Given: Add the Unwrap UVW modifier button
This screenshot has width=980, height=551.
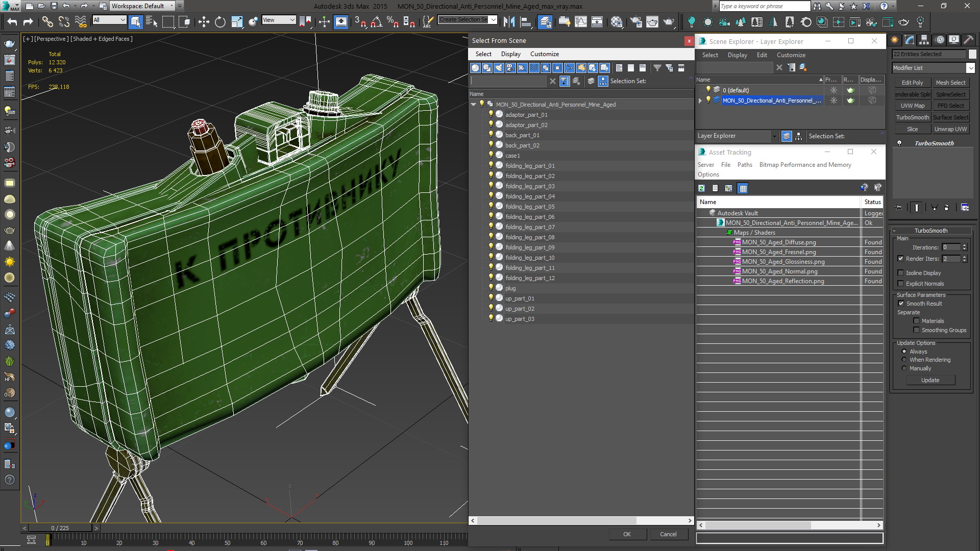Looking at the screenshot, I should coord(950,129).
